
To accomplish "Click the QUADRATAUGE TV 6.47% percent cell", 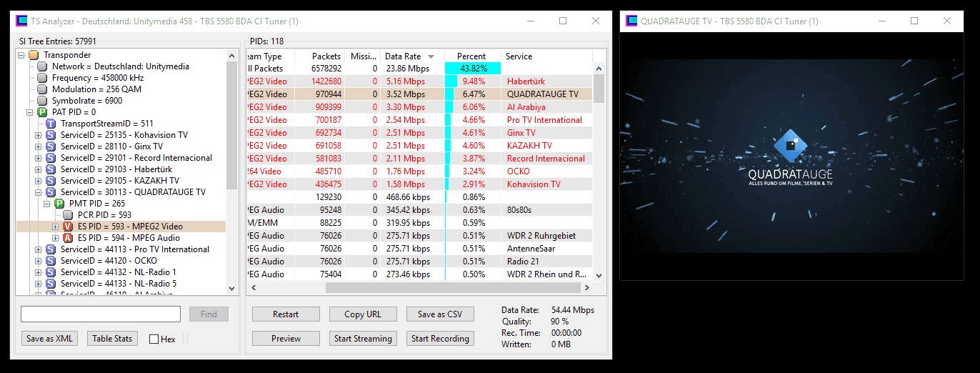I will pos(472,94).
